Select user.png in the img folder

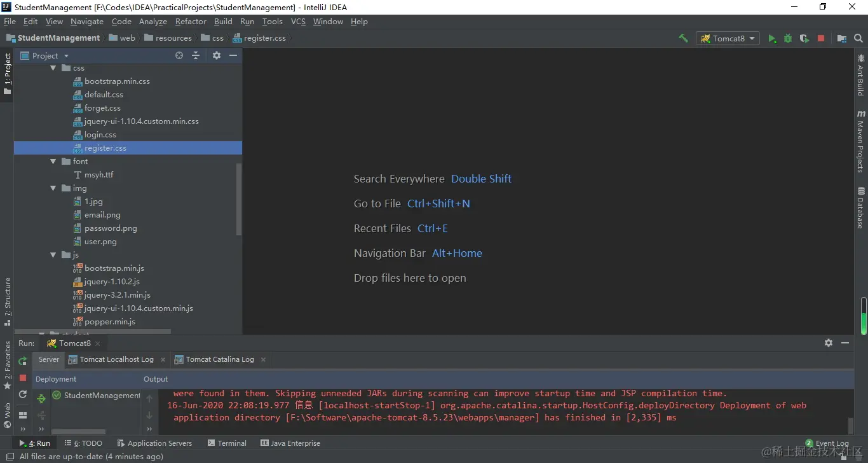point(100,242)
